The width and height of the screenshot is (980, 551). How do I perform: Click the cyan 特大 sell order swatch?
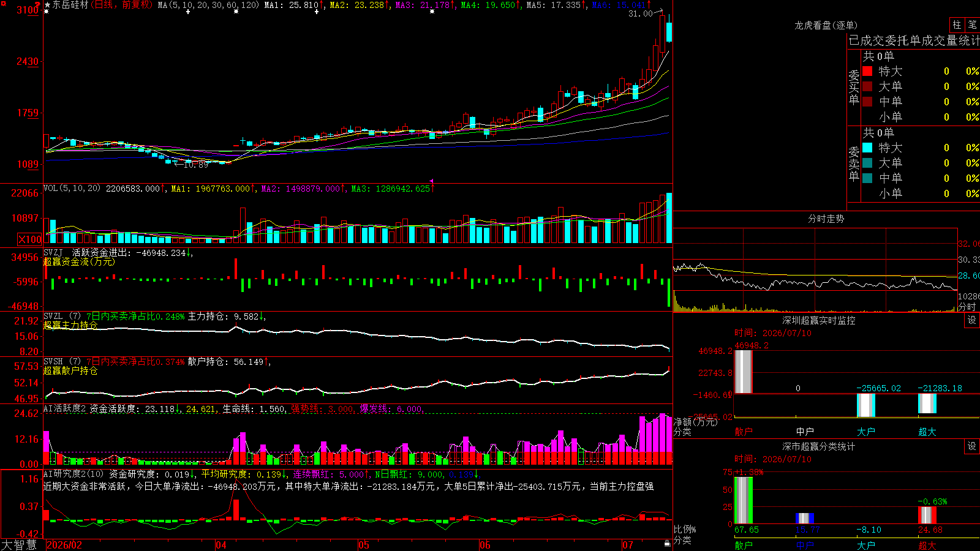point(867,148)
